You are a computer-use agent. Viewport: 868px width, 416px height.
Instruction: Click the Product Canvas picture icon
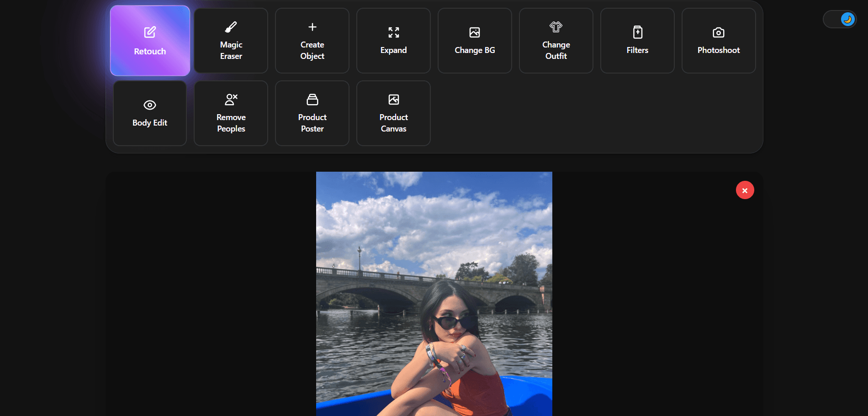(393, 100)
